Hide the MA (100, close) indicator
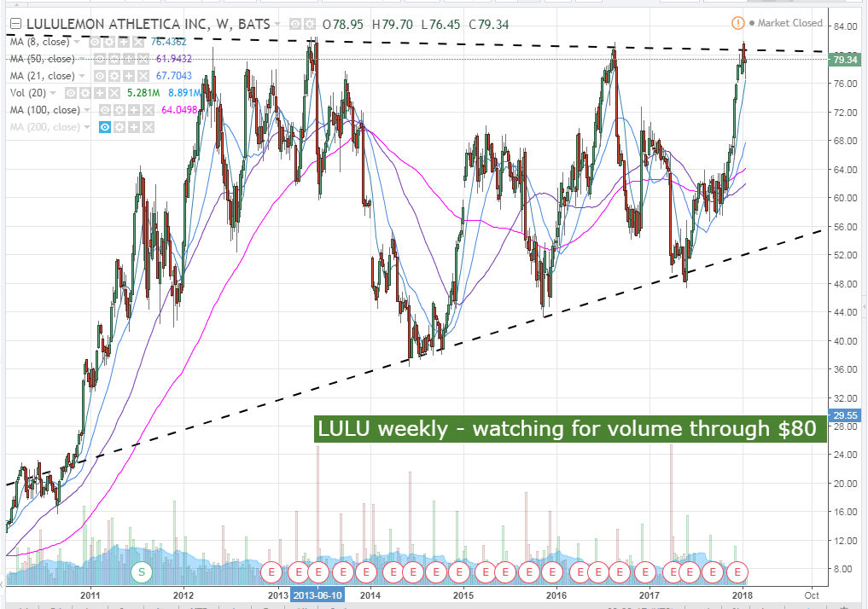Image resolution: width=868 pixels, height=609 pixels. pyautogui.click(x=105, y=110)
